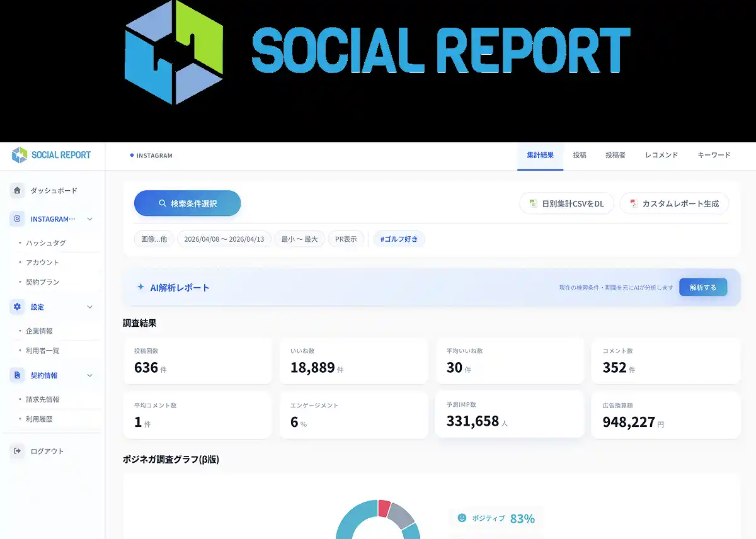Click the dashboard home icon
The width and height of the screenshot is (756, 539).
(x=17, y=190)
